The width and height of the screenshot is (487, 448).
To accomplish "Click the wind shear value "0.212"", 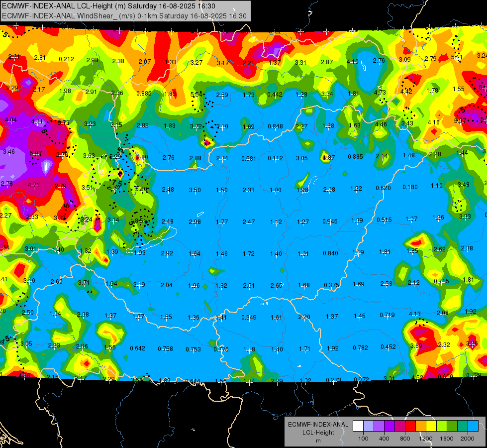I will point(67,59).
